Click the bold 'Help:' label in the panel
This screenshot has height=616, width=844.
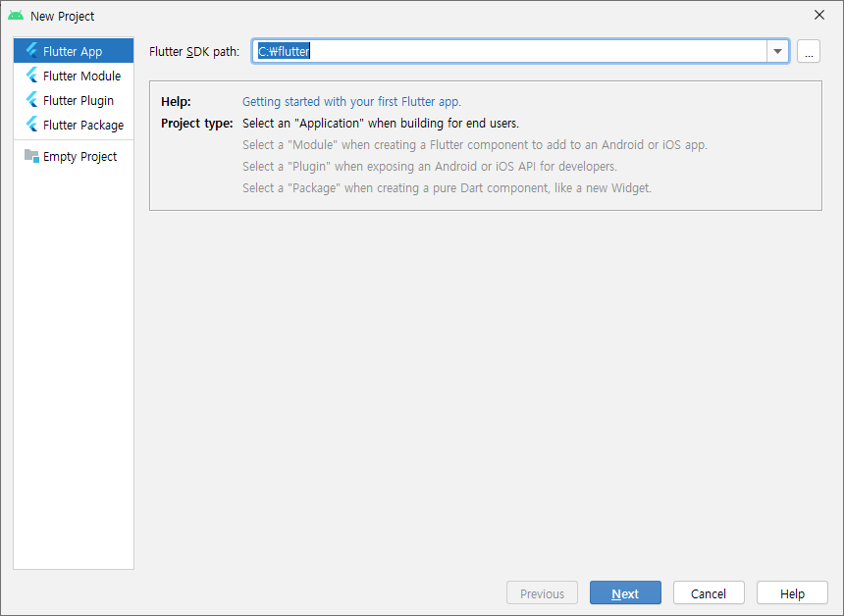(x=176, y=102)
